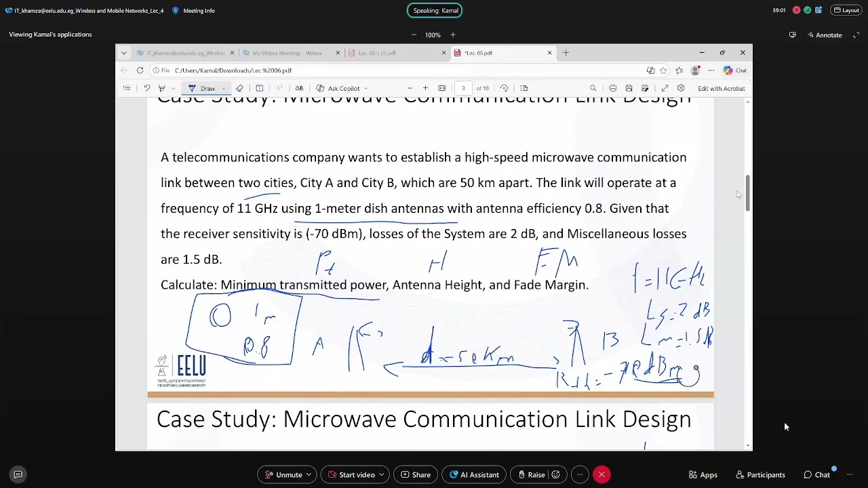Open the AI Assistant
Image resolution: width=868 pixels, height=488 pixels.
(474, 474)
